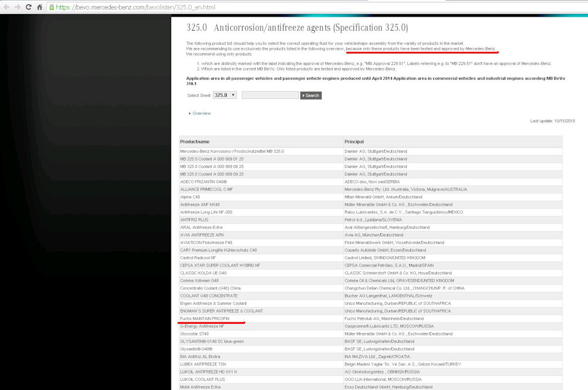The image size is (588, 390).
Task: Click principal CEPSA Comercial Petróleo, Madrid/SPAIN
Action: 389,266
